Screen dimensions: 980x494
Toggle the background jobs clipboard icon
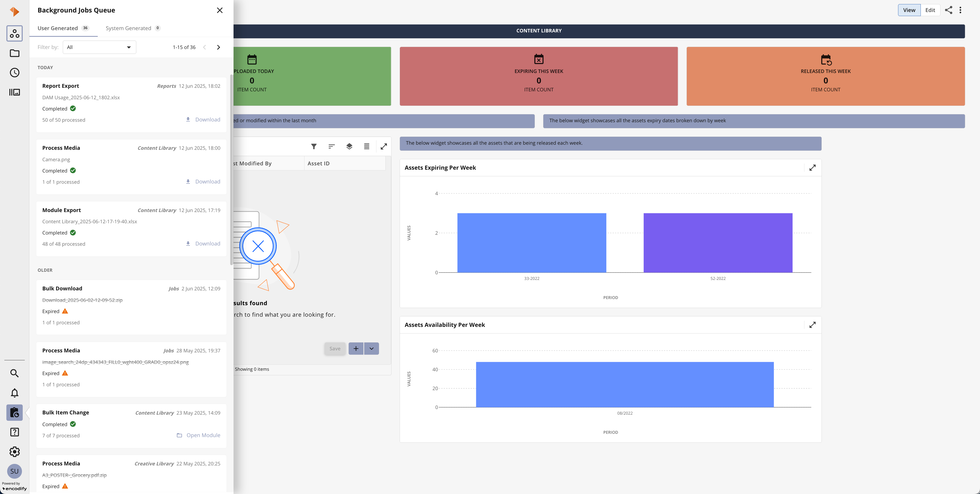pyautogui.click(x=15, y=412)
